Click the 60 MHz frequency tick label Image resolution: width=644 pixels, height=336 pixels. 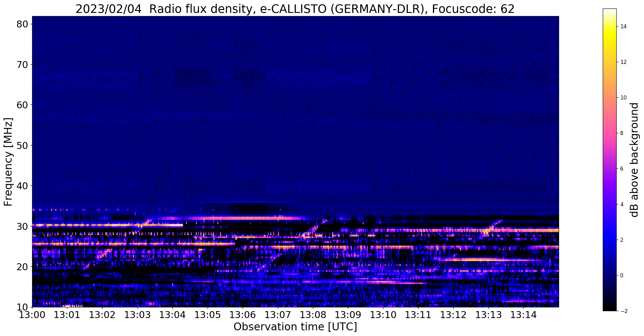(23, 105)
